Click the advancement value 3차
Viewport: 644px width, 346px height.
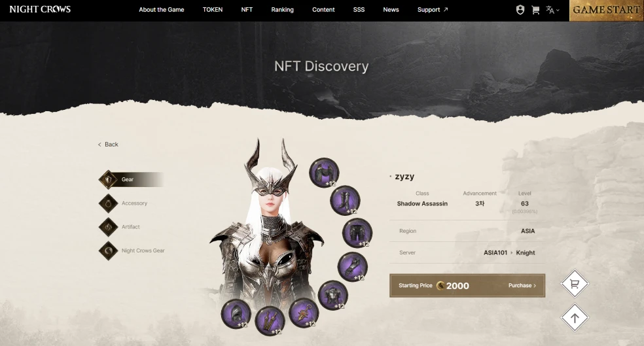pos(480,203)
